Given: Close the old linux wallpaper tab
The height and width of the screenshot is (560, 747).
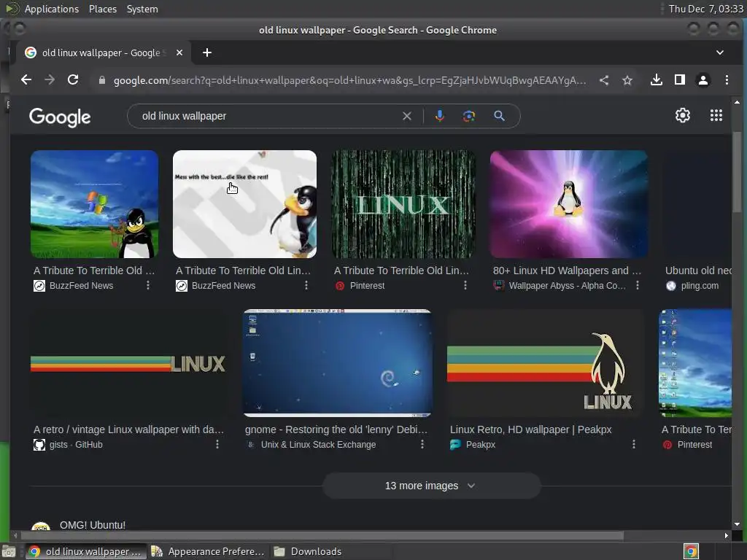Looking at the screenshot, I should click(179, 52).
